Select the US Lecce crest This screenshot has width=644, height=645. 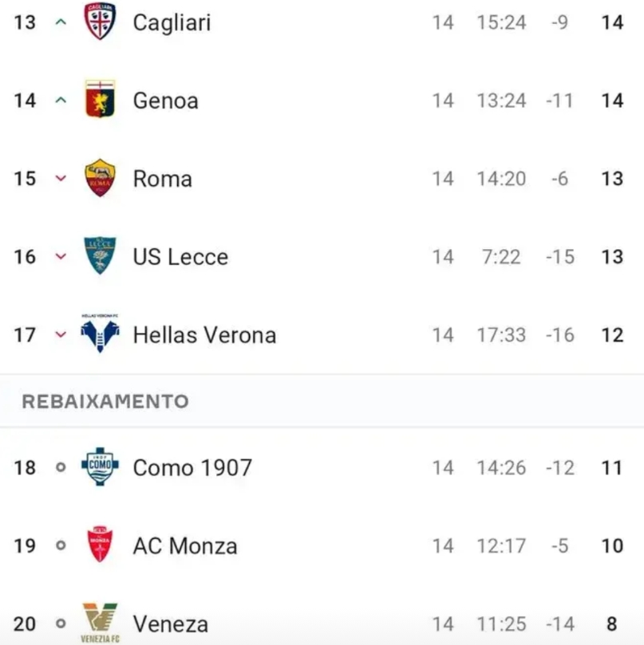point(100,255)
